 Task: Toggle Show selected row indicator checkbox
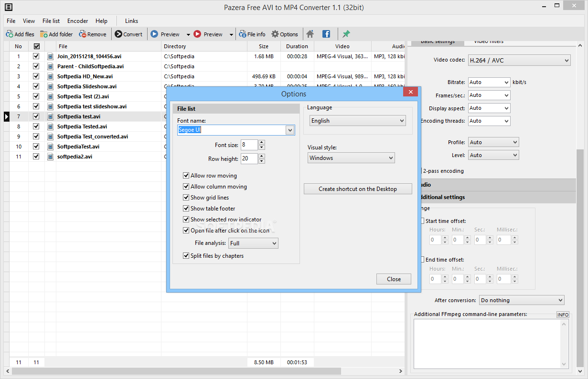[x=186, y=220]
